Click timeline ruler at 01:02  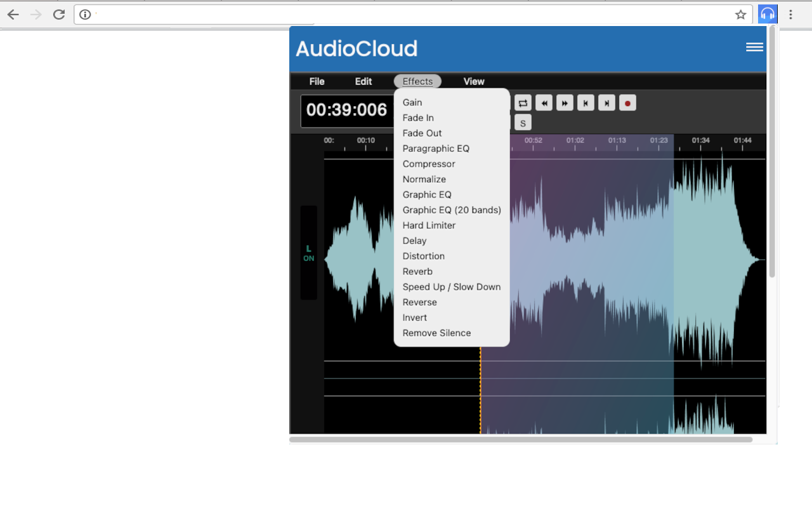[x=575, y=140]
